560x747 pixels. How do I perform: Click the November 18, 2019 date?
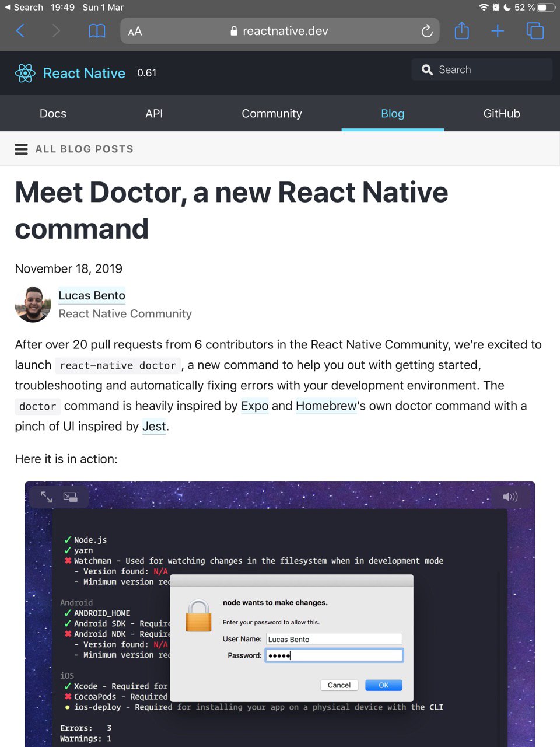[x=69, y=268]
